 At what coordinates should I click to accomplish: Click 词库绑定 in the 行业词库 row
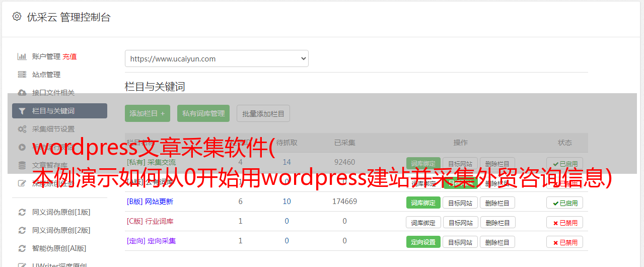click(x=423, y=222)
